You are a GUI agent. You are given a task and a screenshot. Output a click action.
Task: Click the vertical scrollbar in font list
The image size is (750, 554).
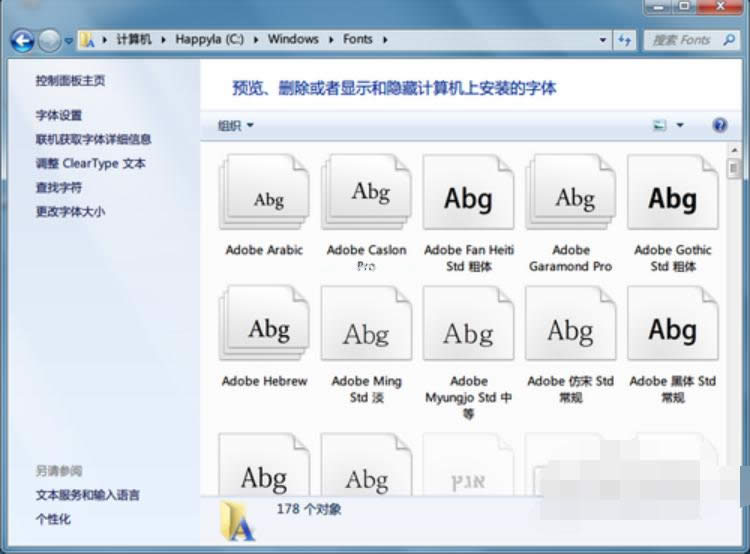click(734, 300)
